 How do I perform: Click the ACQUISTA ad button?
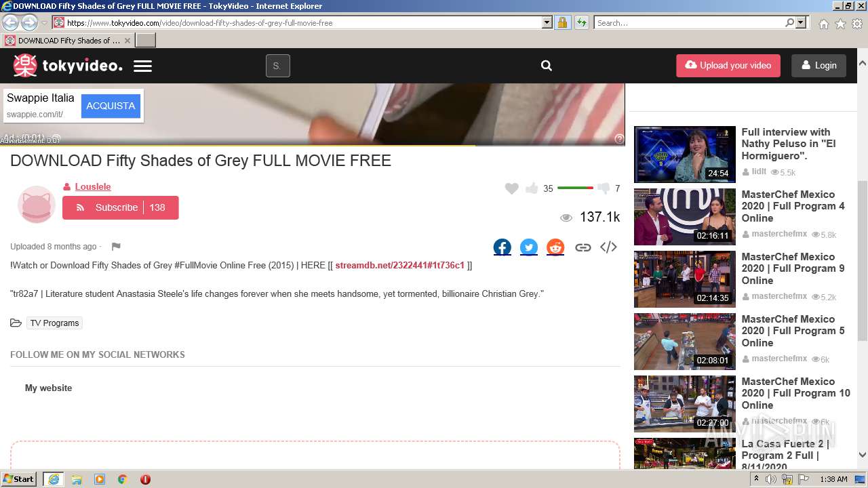tap(111, 106)
